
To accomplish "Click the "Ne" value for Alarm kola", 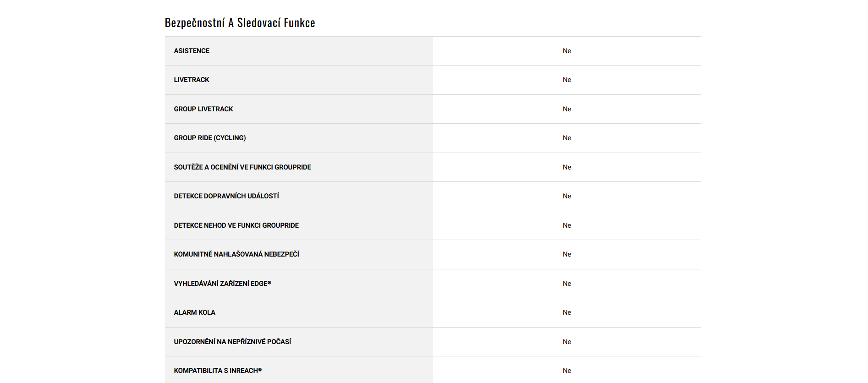I will click(x=567, y=312).
